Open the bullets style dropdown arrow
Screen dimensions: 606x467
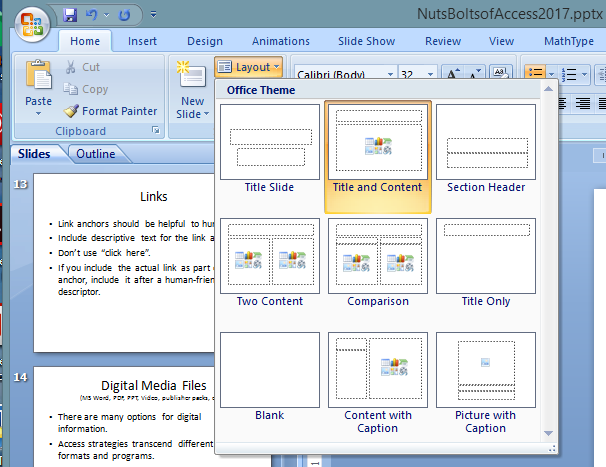point(552,73)
